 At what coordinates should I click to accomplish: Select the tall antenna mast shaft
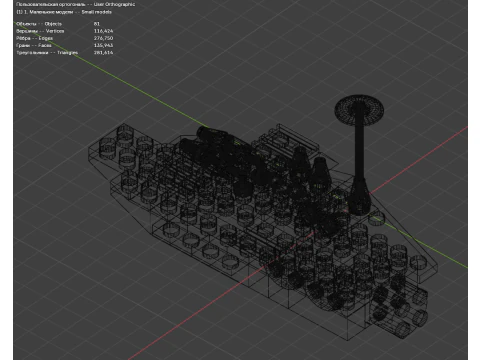coord(359,150)
